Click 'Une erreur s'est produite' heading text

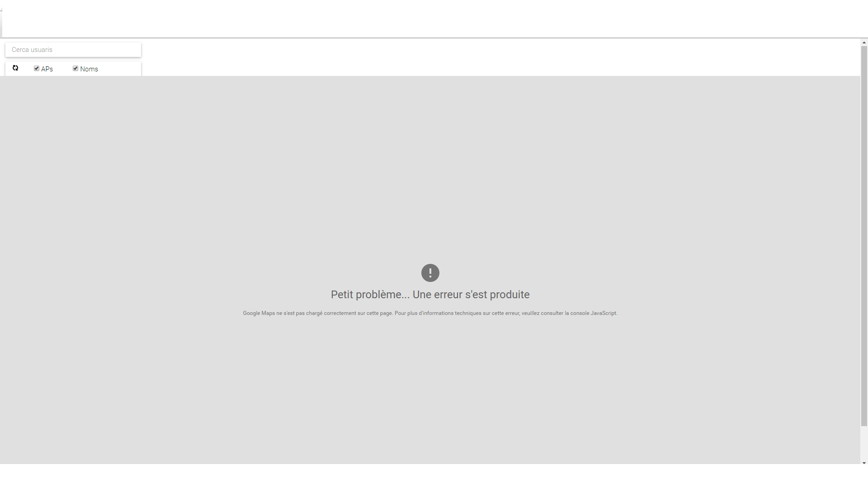click(471, 295)
